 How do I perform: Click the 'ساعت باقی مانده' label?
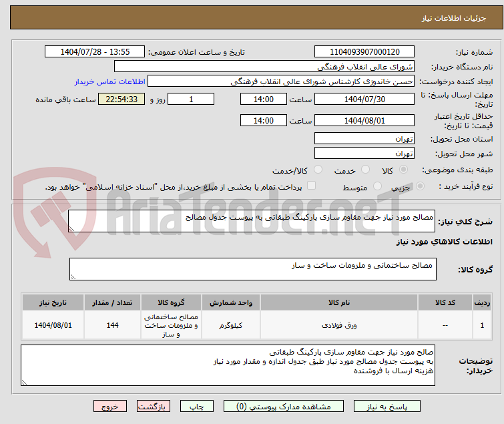tap(65, 99)
